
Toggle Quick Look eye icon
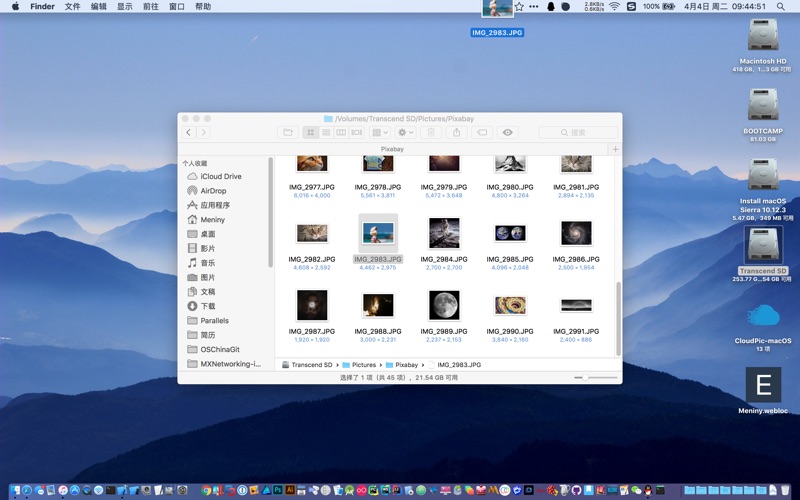tap(508, 133)
